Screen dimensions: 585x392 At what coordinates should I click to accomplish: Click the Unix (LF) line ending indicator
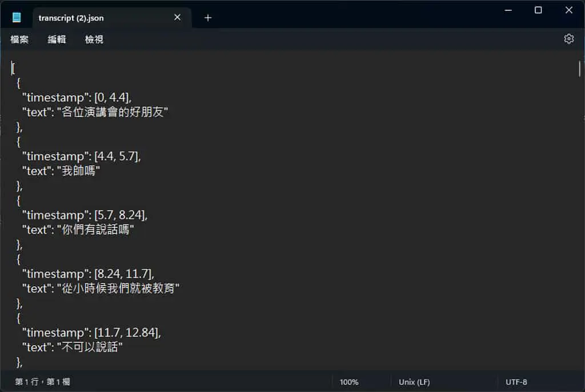pyautogui.click(x=414, y=382)
